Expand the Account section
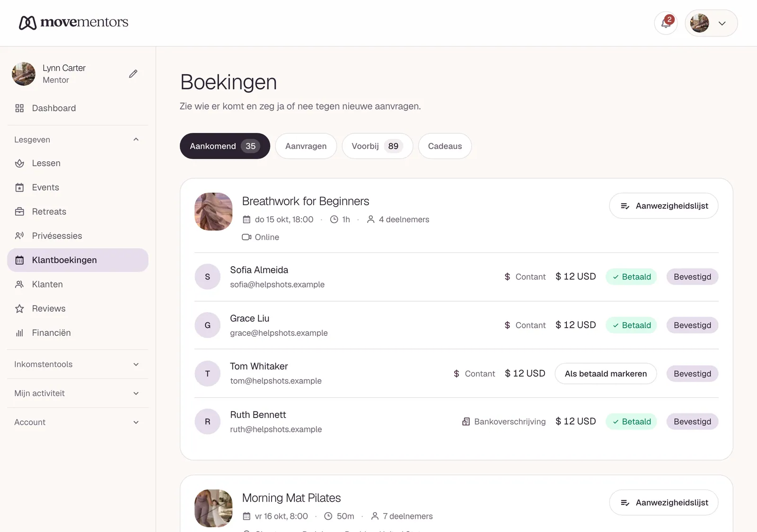The image size is (757, 532). tap(78, 422)
